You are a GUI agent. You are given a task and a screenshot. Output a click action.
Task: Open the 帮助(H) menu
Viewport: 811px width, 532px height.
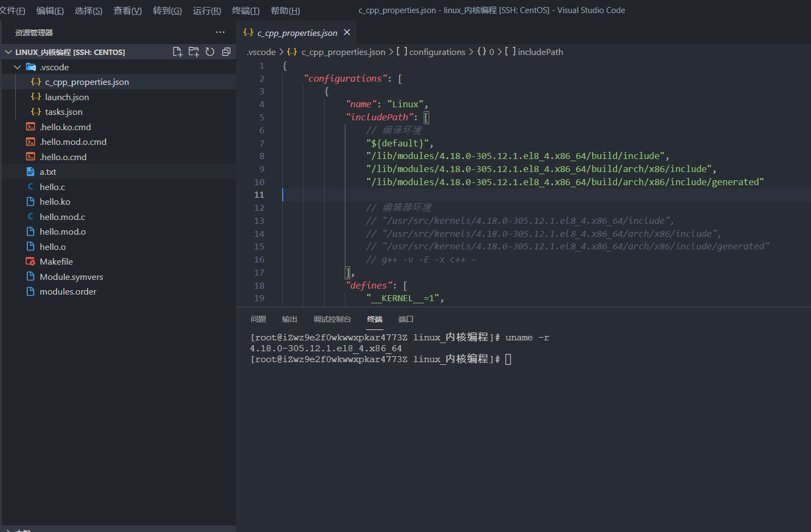[x=285, y=11]
